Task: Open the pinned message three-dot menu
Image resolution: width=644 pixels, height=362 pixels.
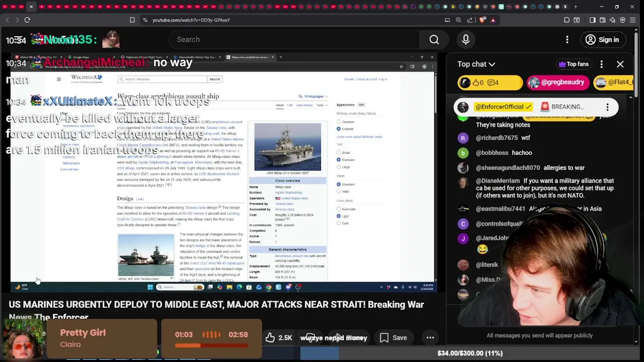Action: point(607,107)
